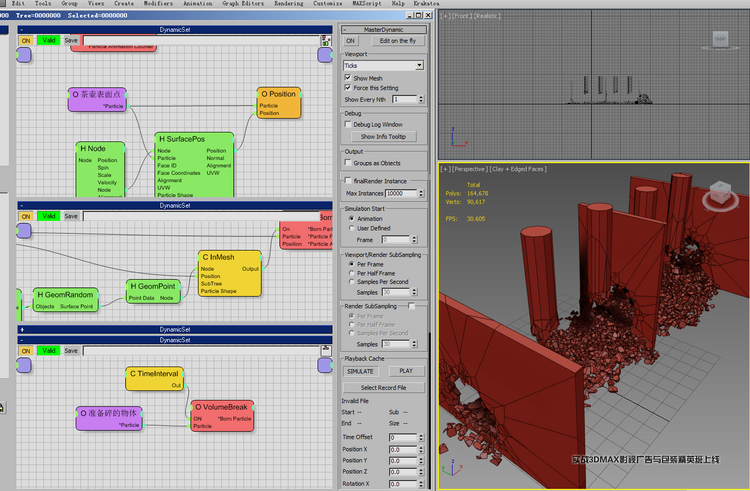Click output connector block of bottom DynamicSet
The height and width of the screenshot is (491, 750).
point(325,366)
